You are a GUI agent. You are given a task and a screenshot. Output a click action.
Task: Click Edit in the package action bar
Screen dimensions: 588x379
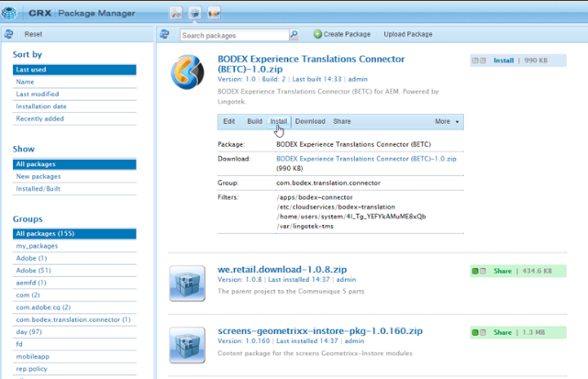229,121
